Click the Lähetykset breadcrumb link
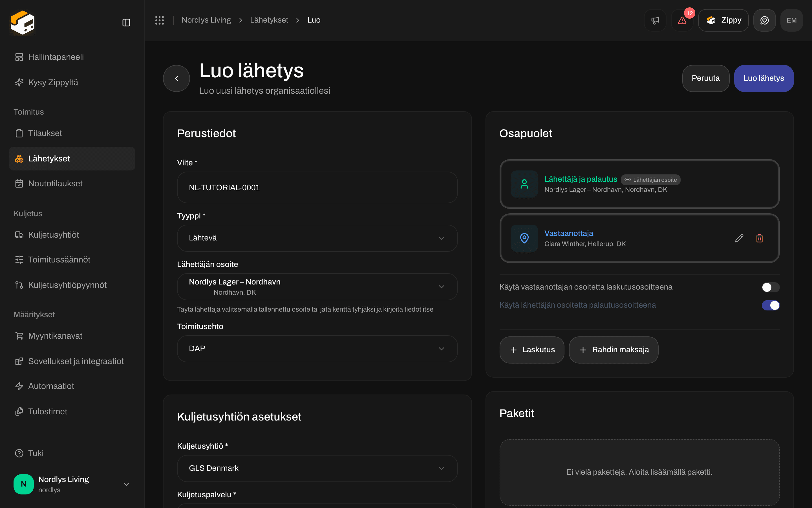 [x=269, y=20]
